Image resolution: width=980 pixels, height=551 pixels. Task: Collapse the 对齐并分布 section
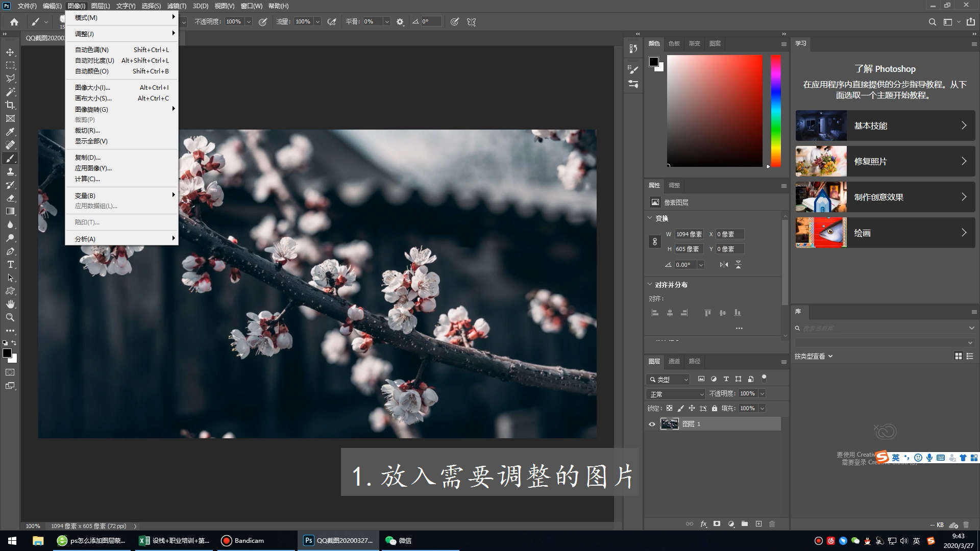(x=650, y=284)
